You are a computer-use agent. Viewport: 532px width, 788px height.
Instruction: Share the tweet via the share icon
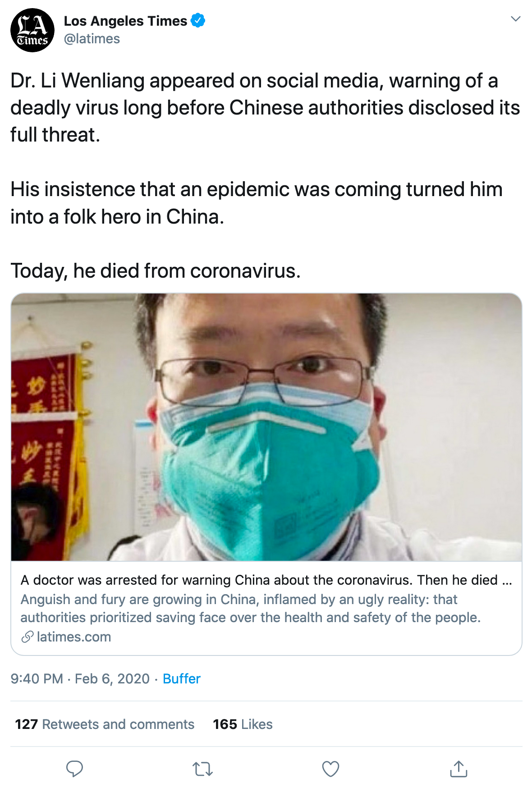click(459, 769)
